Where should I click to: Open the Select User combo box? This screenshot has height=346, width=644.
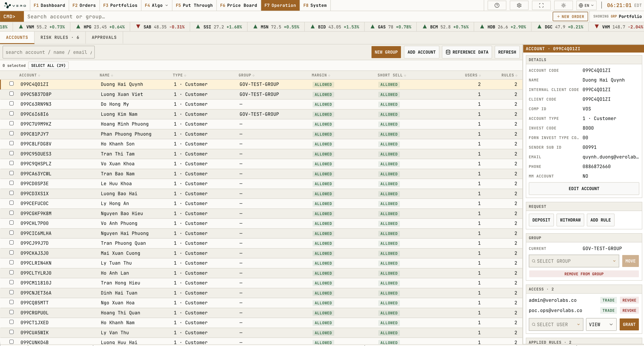556,324
